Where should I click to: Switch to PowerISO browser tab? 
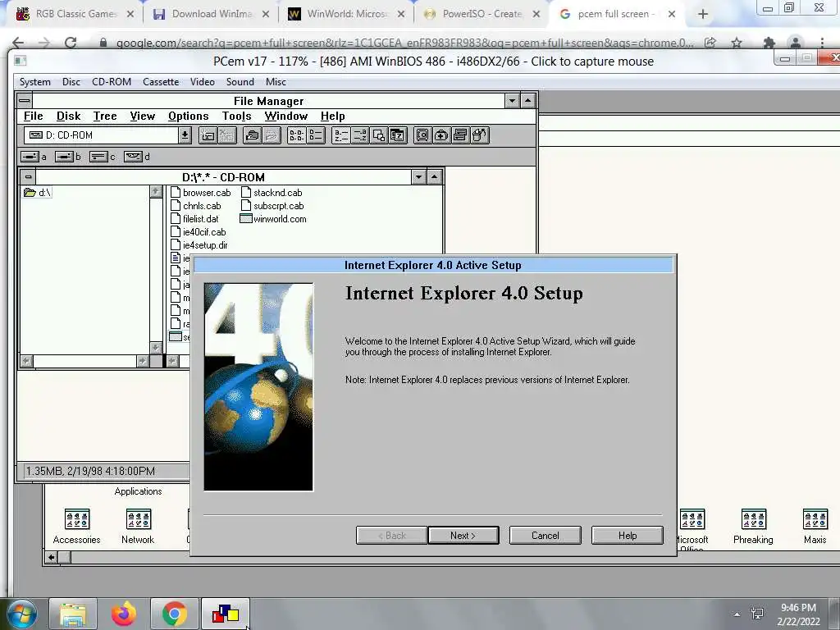click(481, 14)
